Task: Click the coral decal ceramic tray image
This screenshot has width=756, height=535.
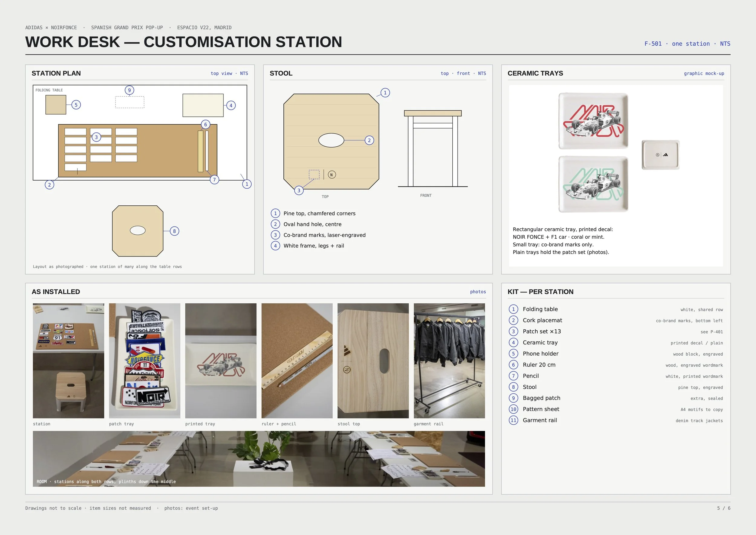Action: point(594,121)
